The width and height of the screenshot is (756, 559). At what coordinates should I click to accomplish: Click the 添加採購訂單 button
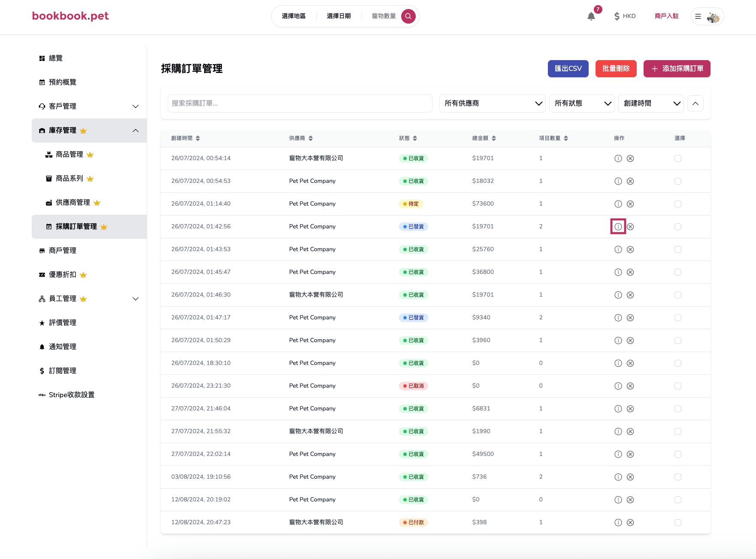point(677,69)
